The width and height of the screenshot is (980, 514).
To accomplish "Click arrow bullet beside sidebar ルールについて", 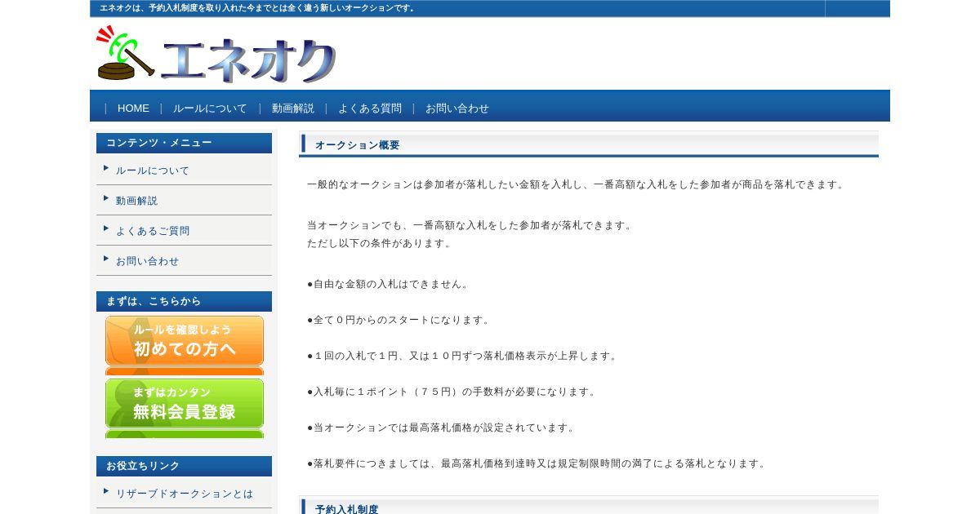I will [106, 167].
